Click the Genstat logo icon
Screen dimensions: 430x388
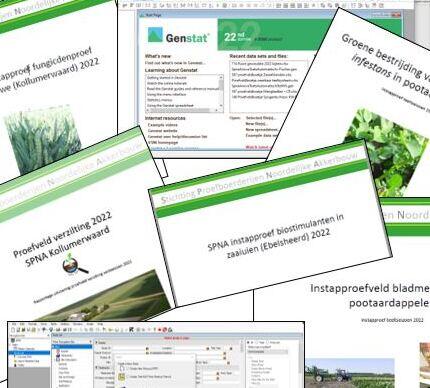click(155, 35)
